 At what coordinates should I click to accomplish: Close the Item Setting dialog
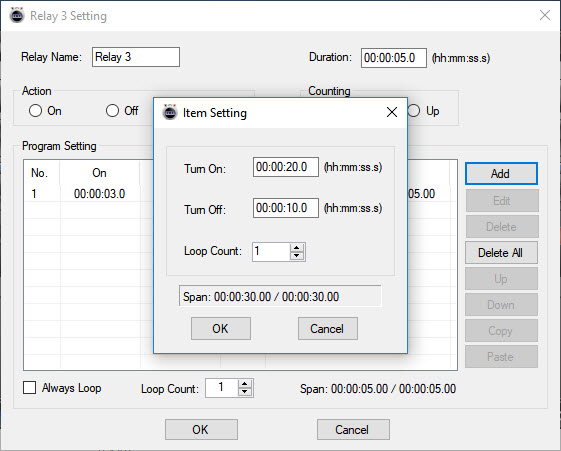pos(392,112)
